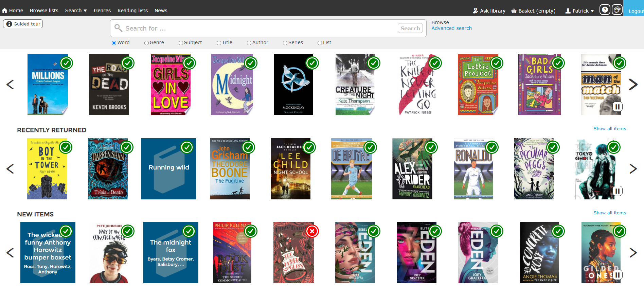Image resolution: width=644 pixels, height=286 pixels.
Task: Click the Ask library icon link
Action: (x=476, y=11)
